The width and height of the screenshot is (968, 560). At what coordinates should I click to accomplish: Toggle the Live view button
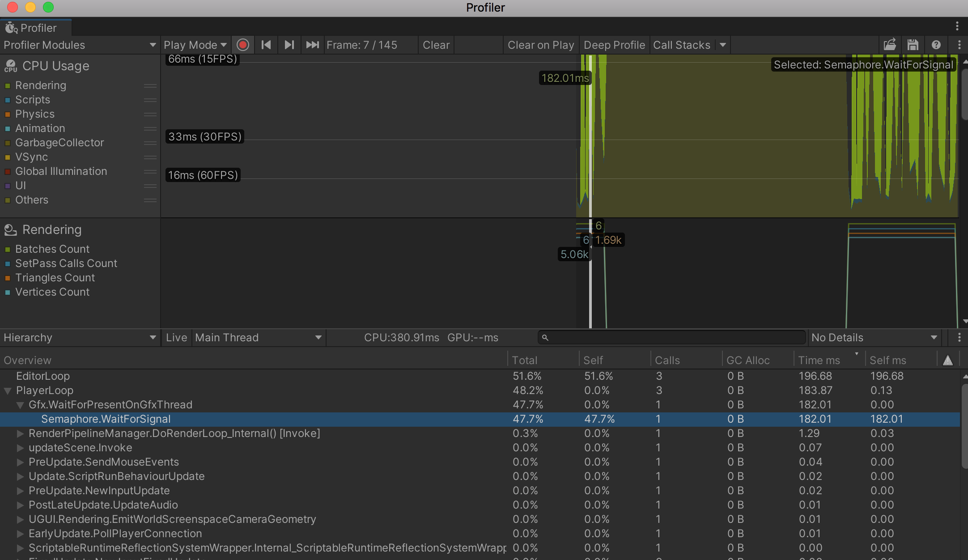pyautogui.click(x=176, y=338)
